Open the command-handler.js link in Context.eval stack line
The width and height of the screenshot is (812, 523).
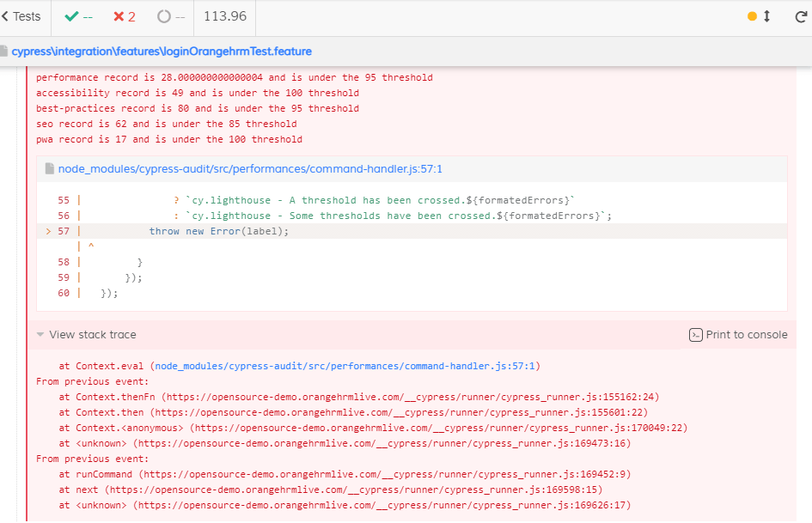(x=345, y=366)
